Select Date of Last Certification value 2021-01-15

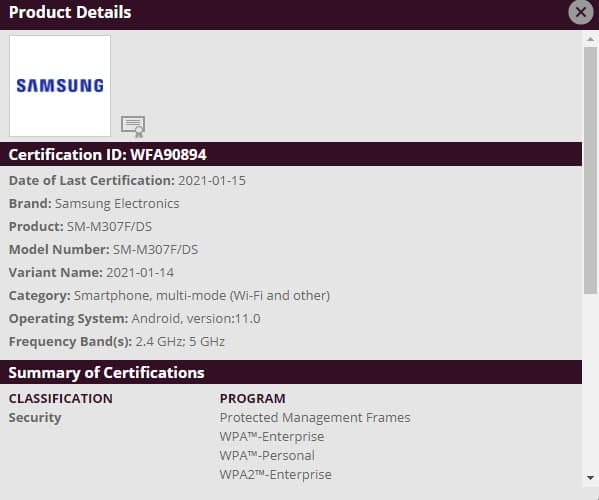click(x=212, y=181)
